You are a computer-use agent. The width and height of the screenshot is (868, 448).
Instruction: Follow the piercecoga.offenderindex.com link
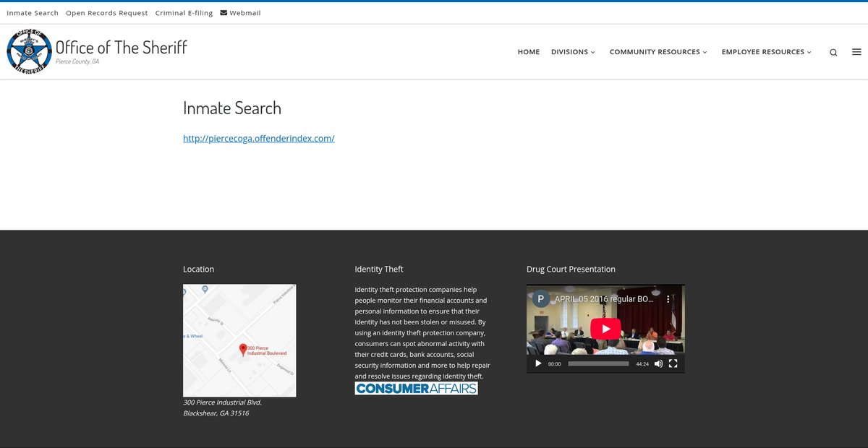[259, 138]
